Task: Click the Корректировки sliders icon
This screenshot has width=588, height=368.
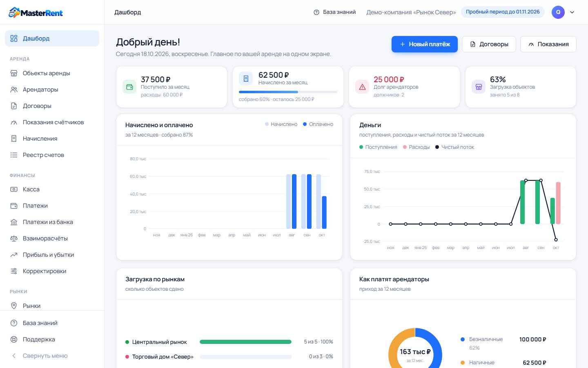Action: [x=14, y=271]
